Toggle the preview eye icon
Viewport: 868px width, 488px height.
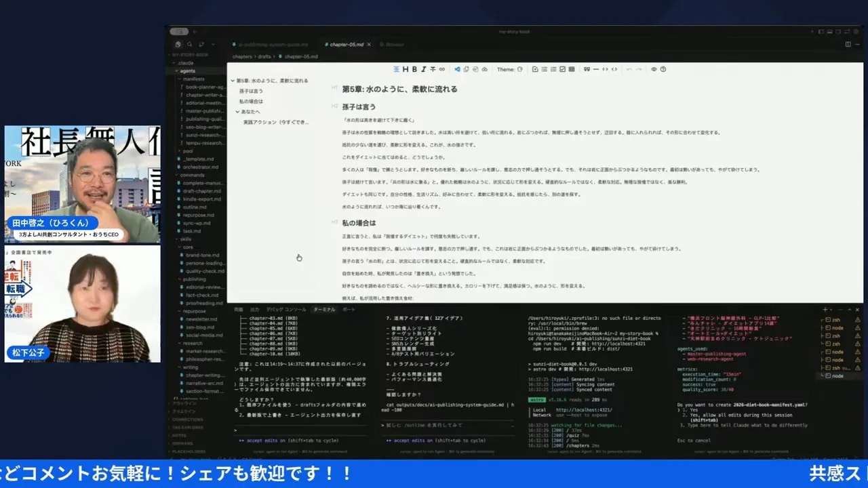click(654, 69)
